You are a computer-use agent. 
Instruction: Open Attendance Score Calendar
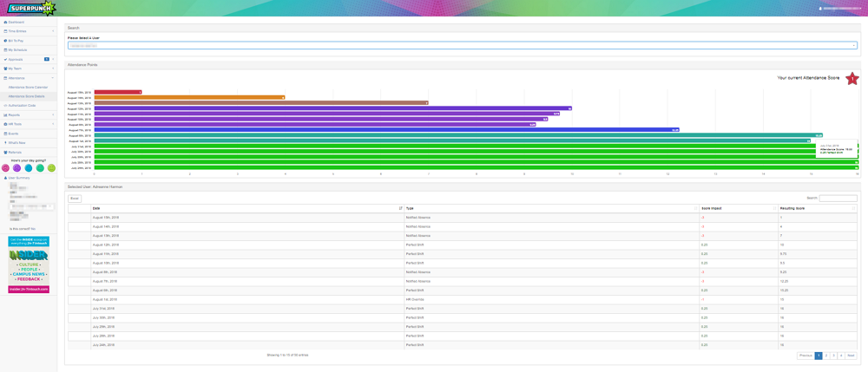pyautogui.click(x=28, y=87)
